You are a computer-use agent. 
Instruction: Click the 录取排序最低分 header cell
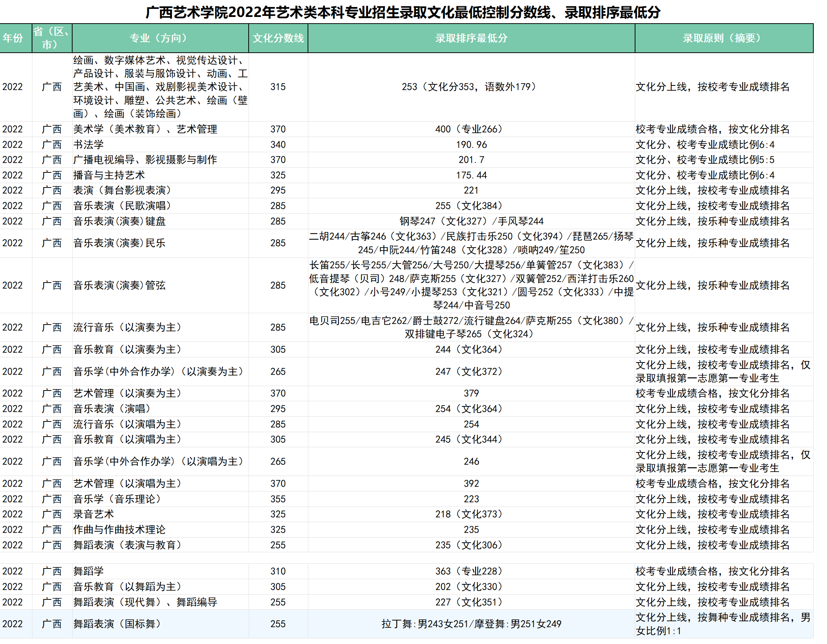point(472,38)
